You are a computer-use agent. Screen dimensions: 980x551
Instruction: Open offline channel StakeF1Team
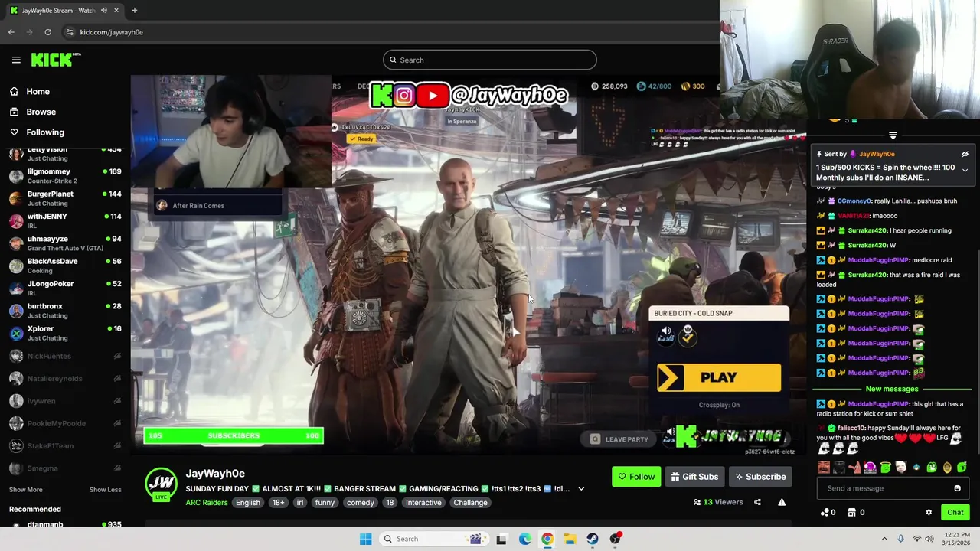64,445
